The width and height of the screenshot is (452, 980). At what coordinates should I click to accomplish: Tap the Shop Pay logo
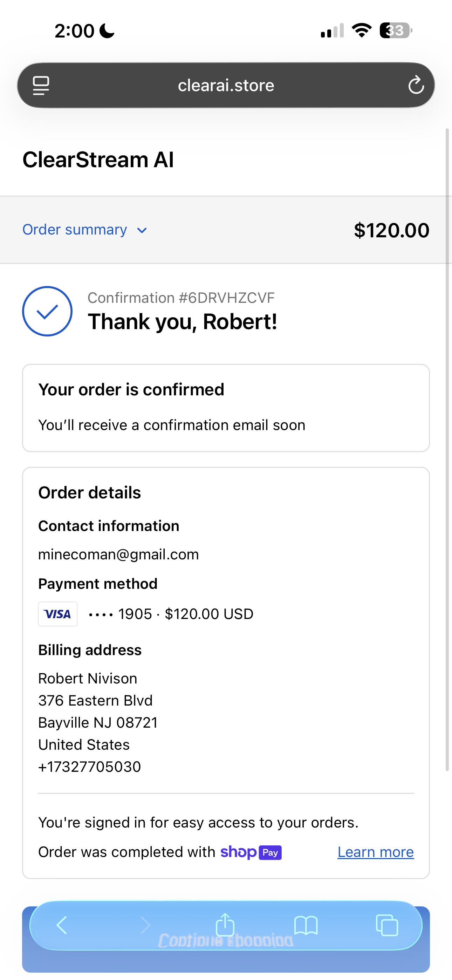[251, 852]
